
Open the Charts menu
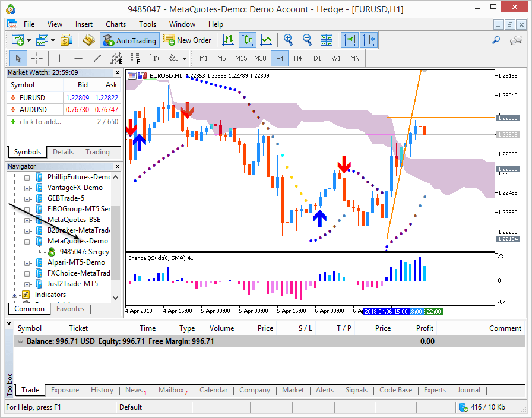click(x=116, y=24)
